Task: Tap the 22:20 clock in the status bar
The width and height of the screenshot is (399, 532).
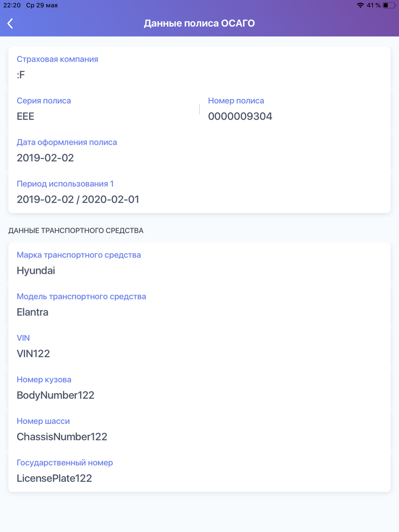Action: (x=12, y=5)
